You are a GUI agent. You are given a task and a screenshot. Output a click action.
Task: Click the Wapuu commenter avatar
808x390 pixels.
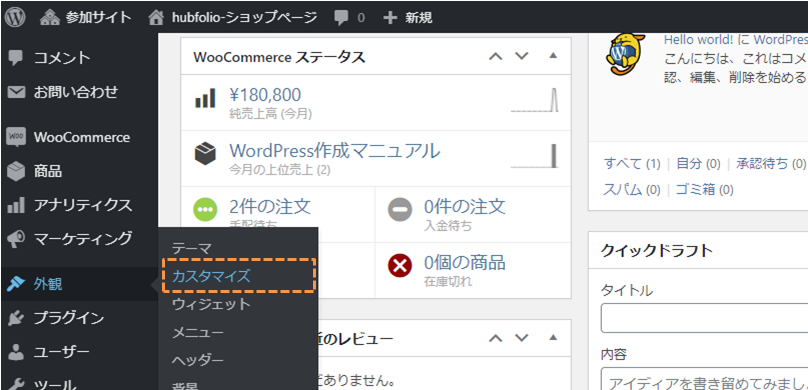pyautogui.click(x=626, y=55)
